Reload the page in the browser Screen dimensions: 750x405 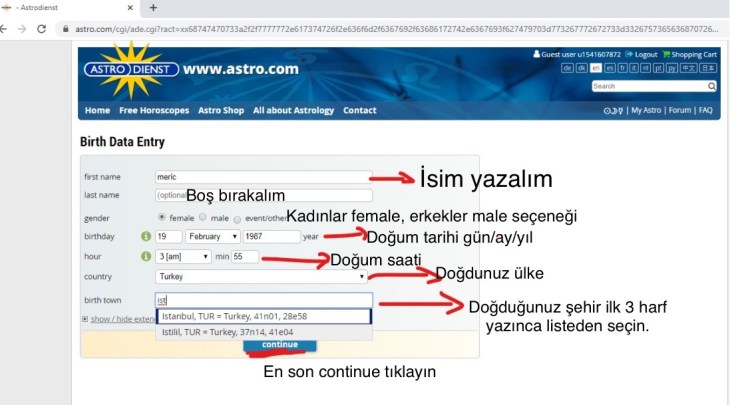pyautogui.click(x=42, y=29)
